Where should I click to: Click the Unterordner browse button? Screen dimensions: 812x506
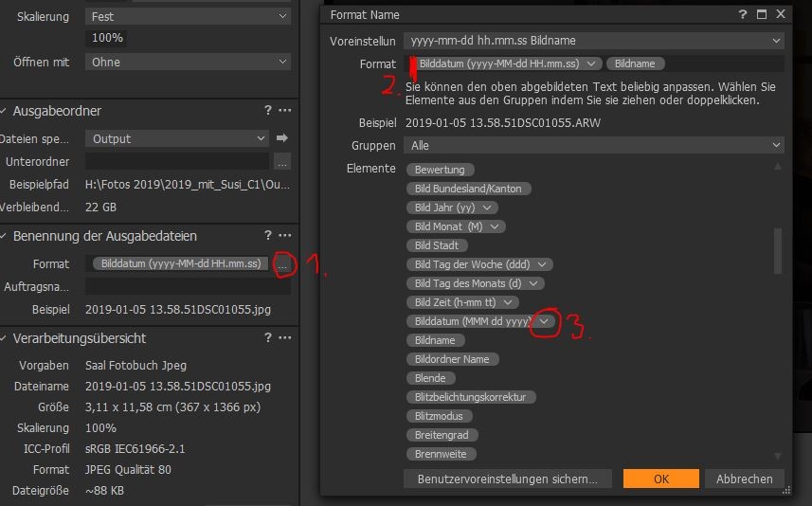[x=282, y=162]
